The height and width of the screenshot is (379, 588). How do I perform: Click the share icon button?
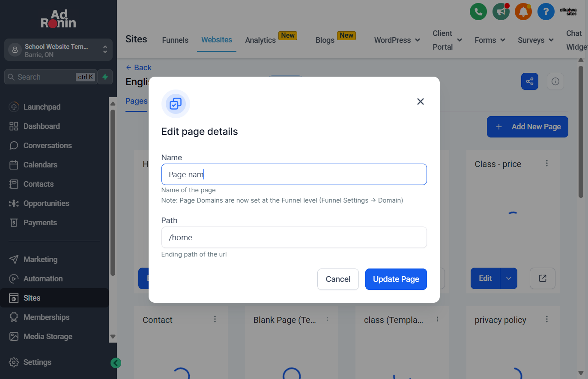coord(530,81)
